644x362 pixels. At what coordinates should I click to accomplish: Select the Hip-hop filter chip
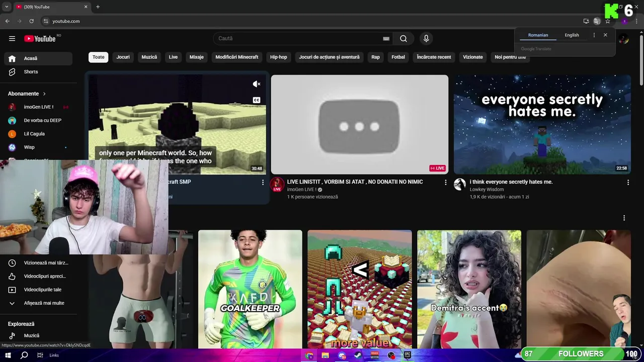tap(279, 57)
